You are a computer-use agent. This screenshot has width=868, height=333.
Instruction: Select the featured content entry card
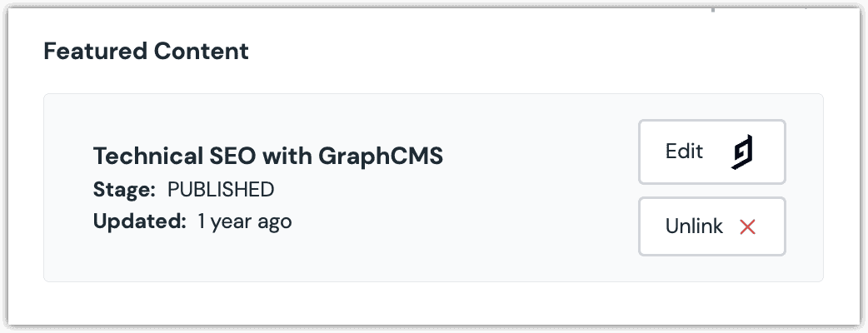click(x=433, y=187)
